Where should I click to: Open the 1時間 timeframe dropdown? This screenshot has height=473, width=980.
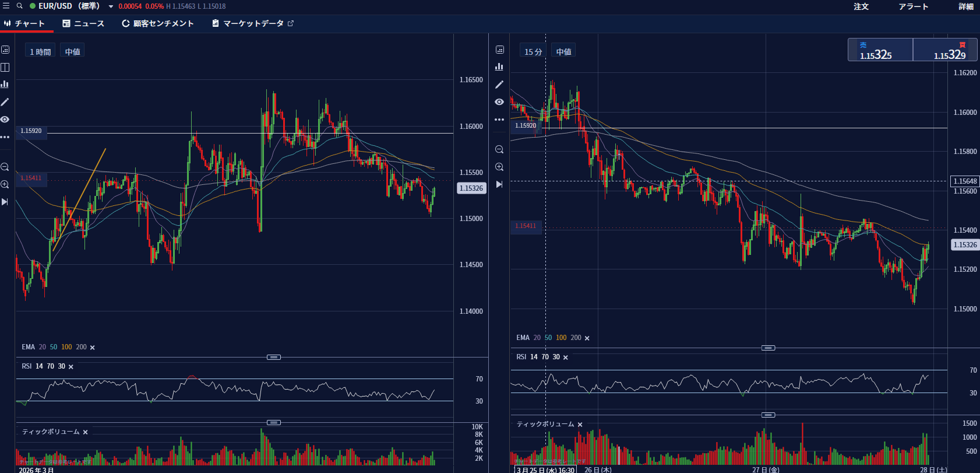click(40, 51)
